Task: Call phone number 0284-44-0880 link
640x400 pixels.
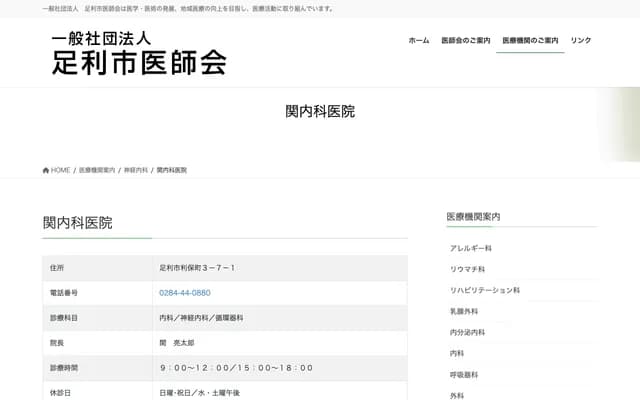Action: click(x=185, y=293)
